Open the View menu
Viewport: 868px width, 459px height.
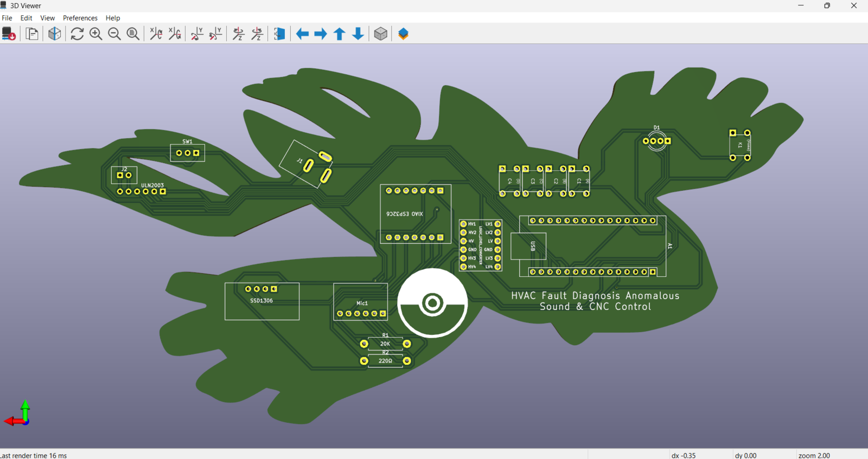coord(47,18)
